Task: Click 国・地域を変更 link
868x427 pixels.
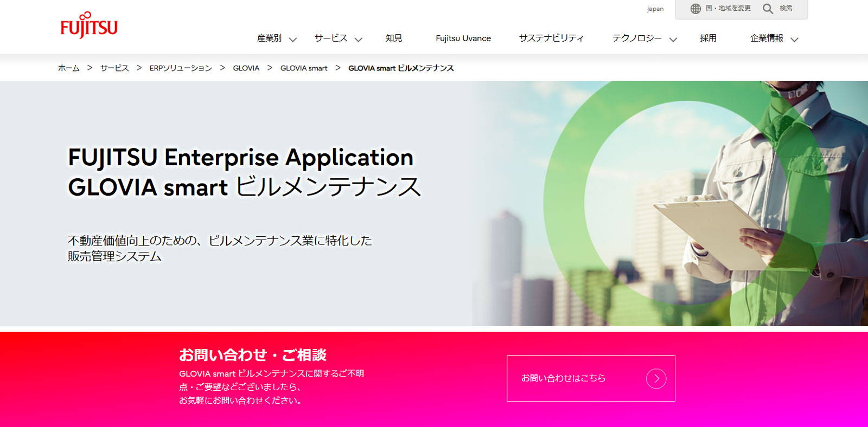Action: coord(728,8)
